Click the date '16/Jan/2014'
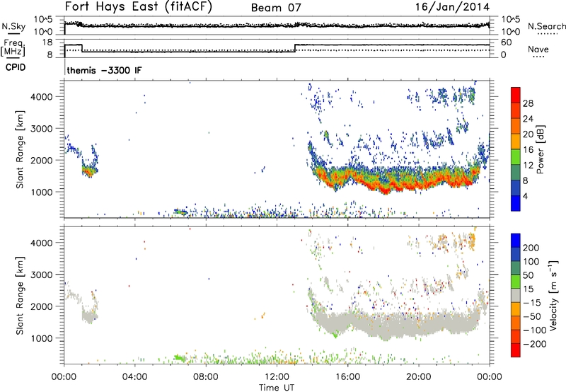 pyautogui.click(x=452, y=6)
